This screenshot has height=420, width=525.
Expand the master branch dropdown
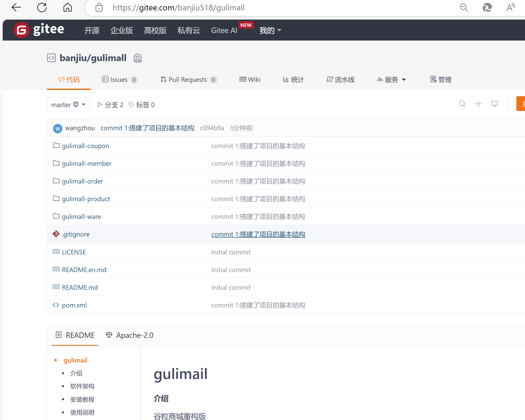tap(68, 105)
